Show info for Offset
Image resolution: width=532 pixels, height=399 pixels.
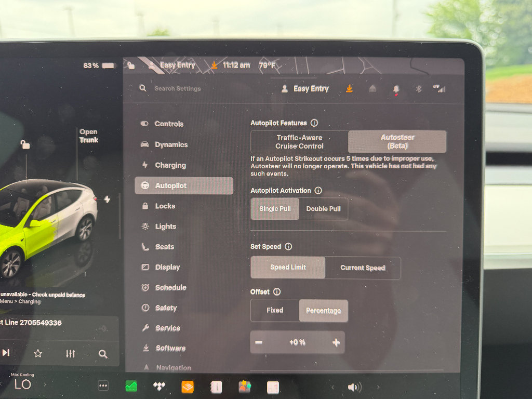click(277, 291)
